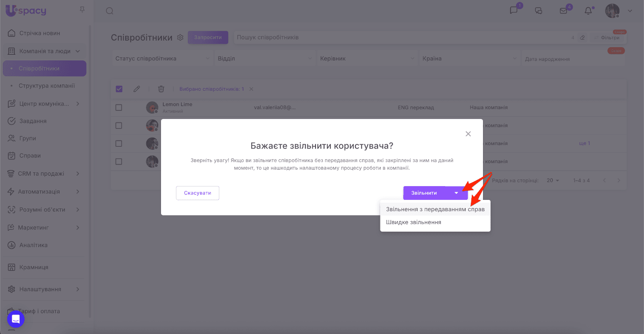This screenshot has width=644, height=334.
Task: Tick the fourth employee row checkbox
Action: pos(119,162)
